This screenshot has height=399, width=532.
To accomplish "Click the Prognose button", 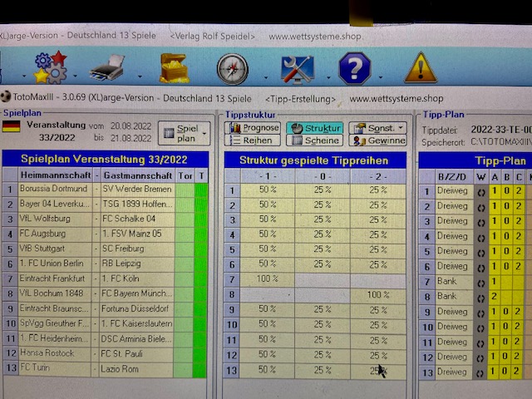I will click(x=253, y=128).
